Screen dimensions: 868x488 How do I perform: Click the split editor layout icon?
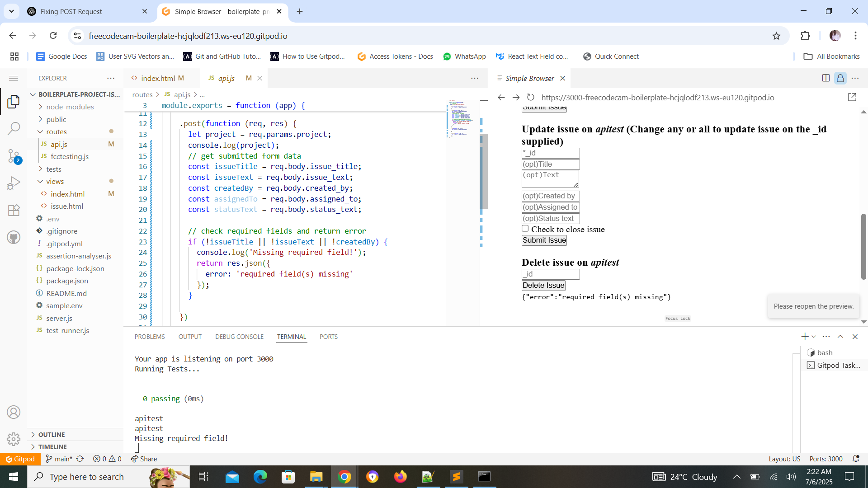coord(826,78)
